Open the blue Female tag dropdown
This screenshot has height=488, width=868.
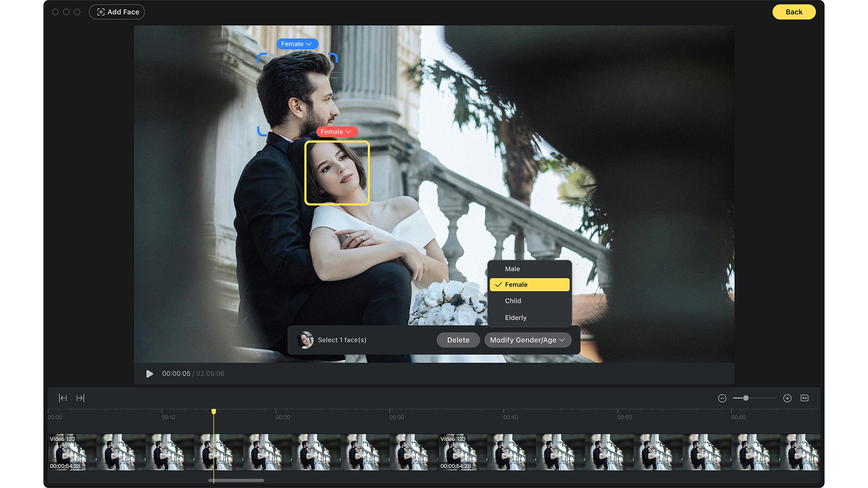[x=297, y=44]
